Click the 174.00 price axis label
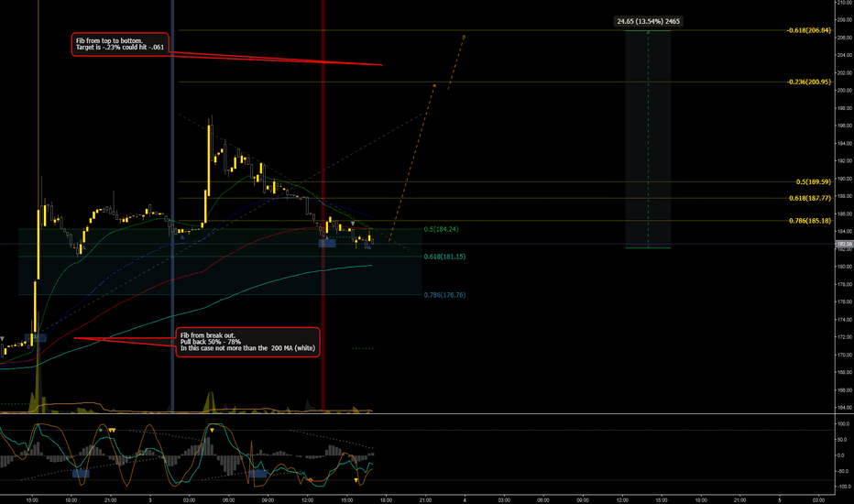The width and height of the screenshot is (854, 504). [x=845, y=320]
